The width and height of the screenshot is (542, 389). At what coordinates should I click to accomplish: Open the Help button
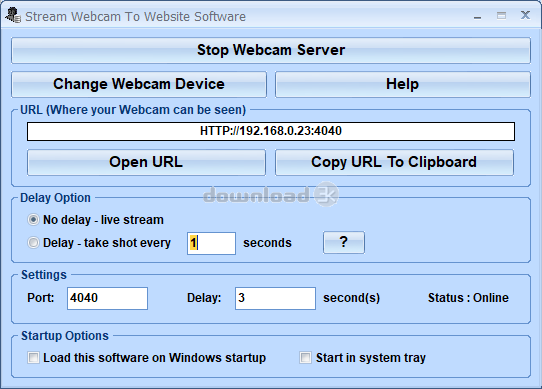click(x=403, y=84)
